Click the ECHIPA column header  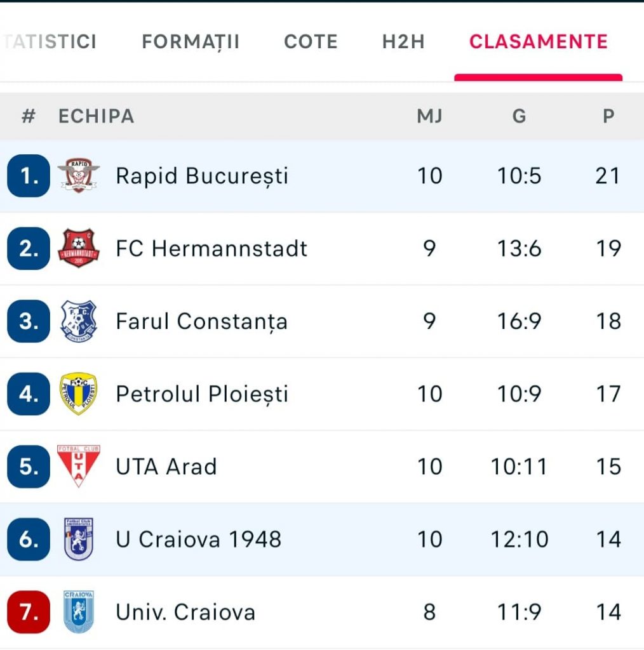coord(97,116)
